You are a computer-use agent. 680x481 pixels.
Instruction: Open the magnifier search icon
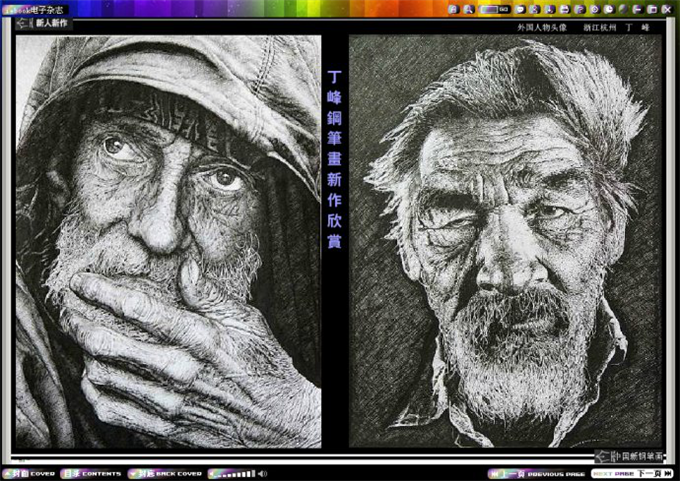469,9
